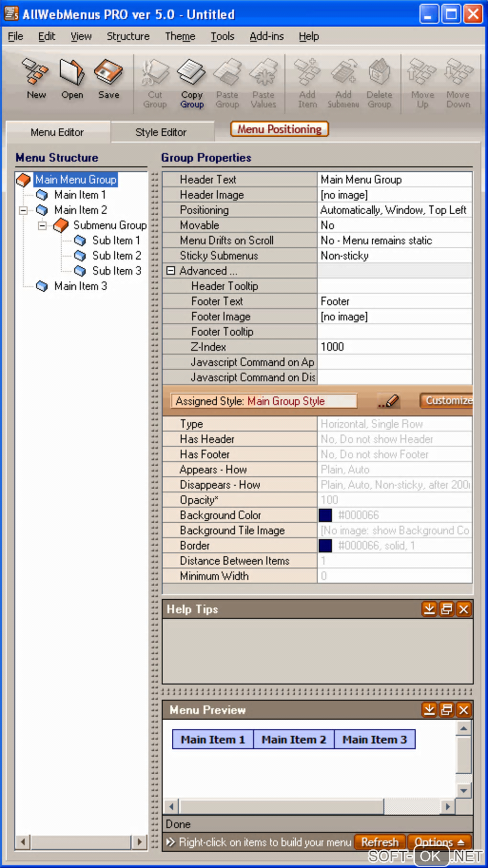Collapse the Main Item 2 tree node
This screenshot has width=488, height=868.
(23, 210)
